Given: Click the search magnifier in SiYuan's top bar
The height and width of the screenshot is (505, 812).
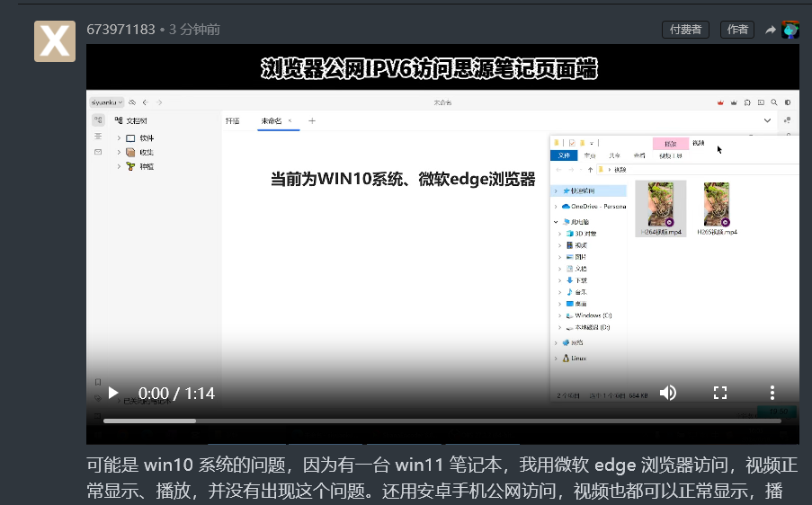Looking at the screenshot, I should (773, 102).
